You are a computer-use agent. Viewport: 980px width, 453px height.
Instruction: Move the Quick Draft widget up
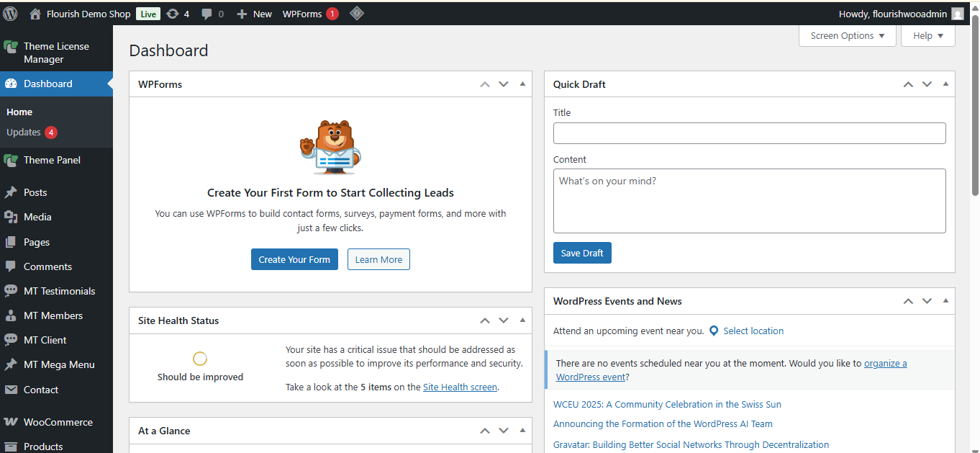908,84
